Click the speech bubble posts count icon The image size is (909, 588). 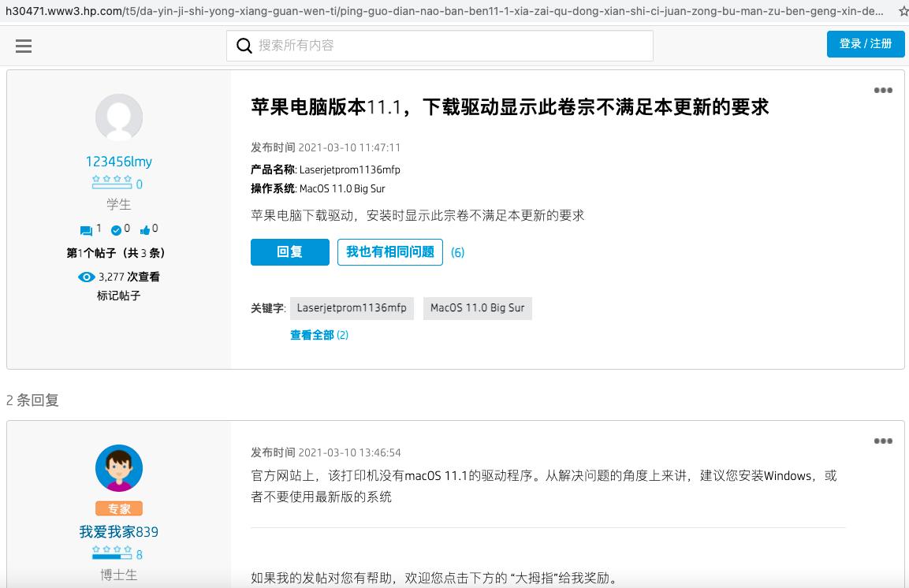tap(88, 229)
